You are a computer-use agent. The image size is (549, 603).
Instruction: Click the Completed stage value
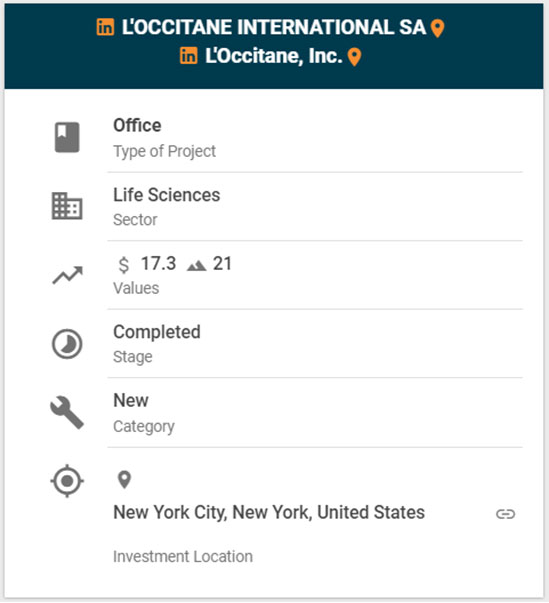pyautogui.click(x=157, y=332)
